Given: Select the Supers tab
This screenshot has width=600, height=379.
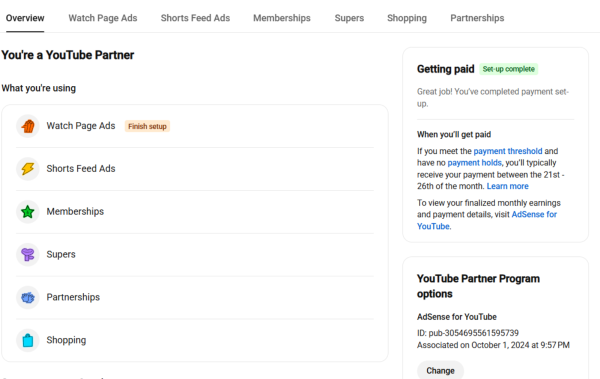Looking at the screenshot, I should click(x=349, y=18).
